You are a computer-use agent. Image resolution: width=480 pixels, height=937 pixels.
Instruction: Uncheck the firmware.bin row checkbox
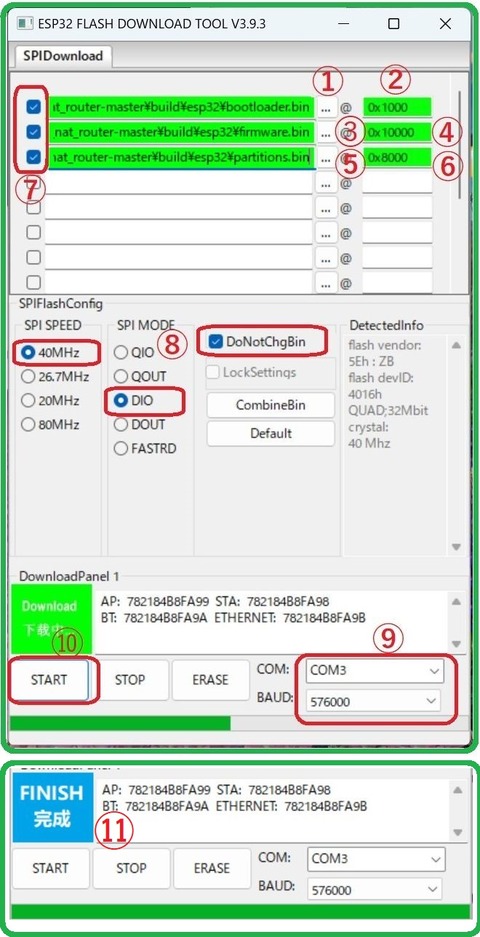click(x=34, y=131)
